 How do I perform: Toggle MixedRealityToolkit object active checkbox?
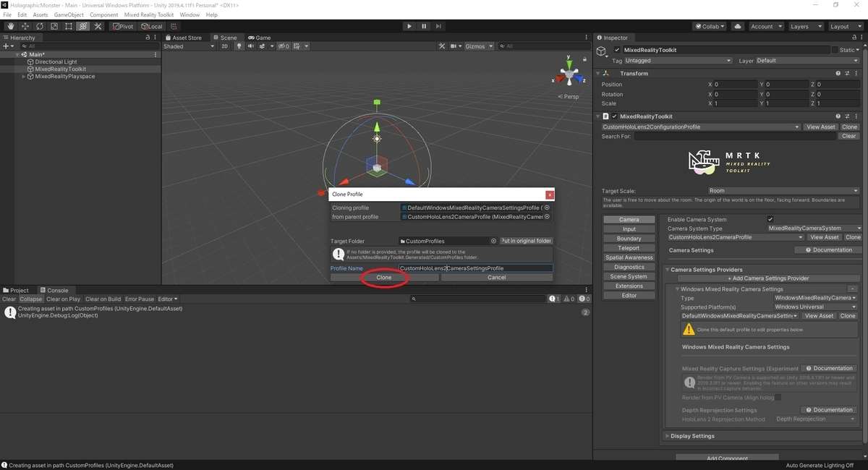(x=617, y=50)
